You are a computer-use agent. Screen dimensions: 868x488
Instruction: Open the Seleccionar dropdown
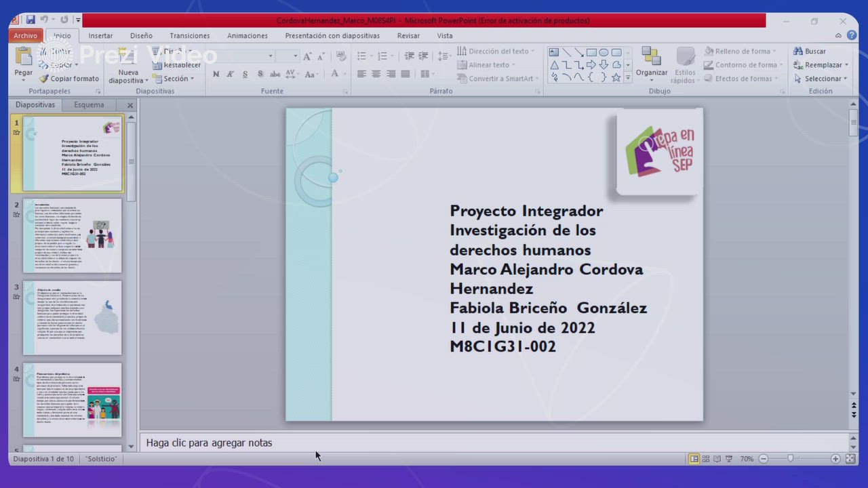821,79
